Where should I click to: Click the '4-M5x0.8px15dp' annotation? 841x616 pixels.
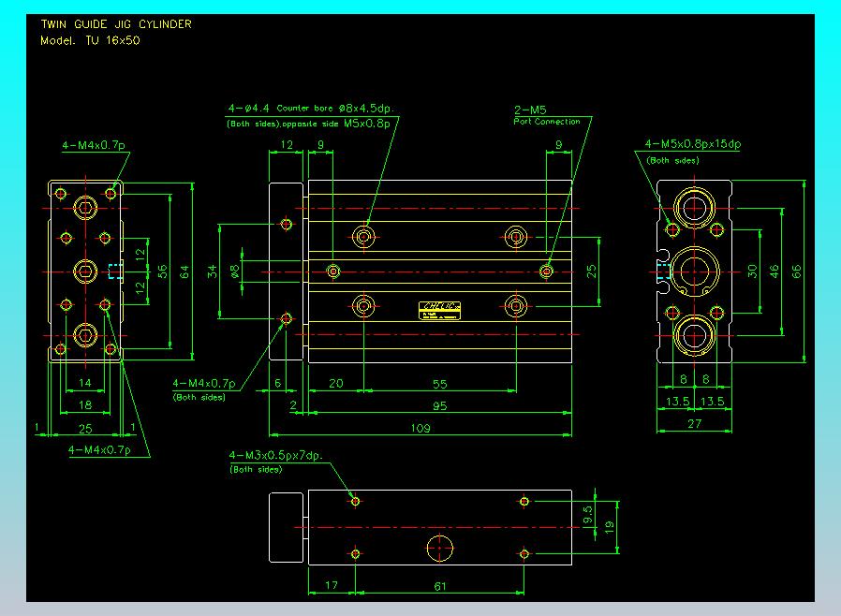tap(692, 143)
